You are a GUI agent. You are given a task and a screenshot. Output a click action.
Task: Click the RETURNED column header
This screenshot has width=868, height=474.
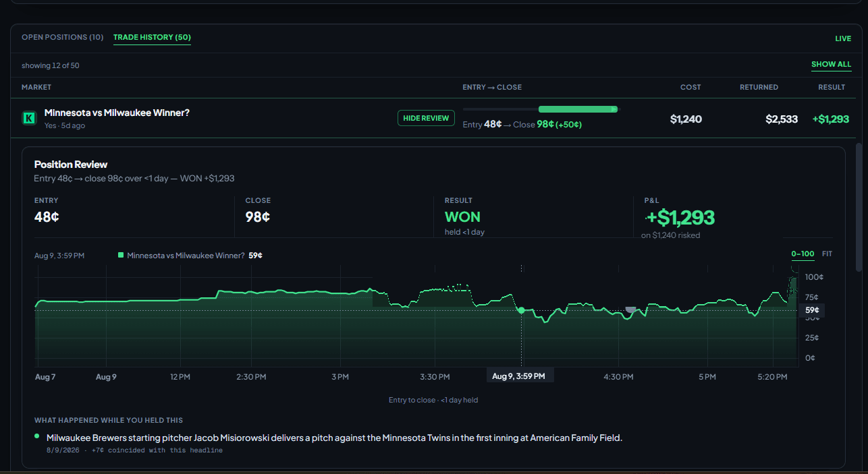(x=759, y=87)
